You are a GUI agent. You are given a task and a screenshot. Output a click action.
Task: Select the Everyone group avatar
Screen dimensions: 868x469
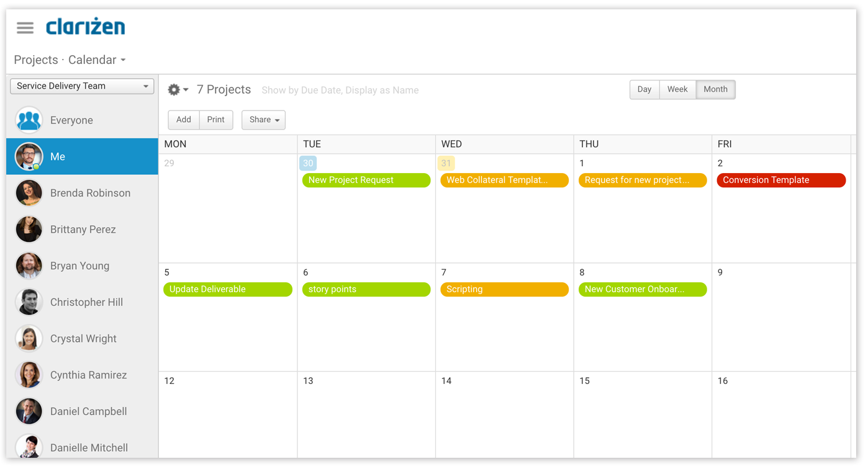pyautogui.click(x=28, y=120)
